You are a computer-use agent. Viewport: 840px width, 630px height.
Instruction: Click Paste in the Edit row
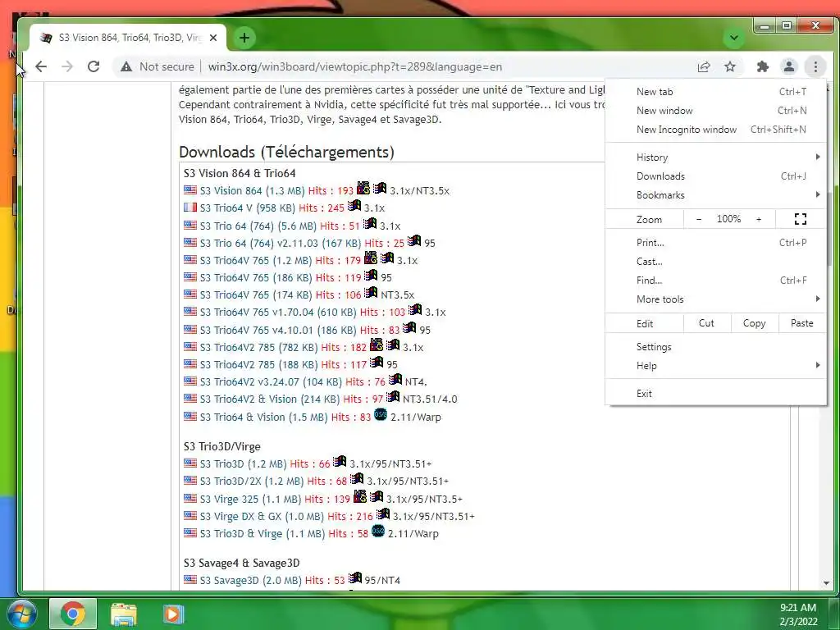coord(802,323)
